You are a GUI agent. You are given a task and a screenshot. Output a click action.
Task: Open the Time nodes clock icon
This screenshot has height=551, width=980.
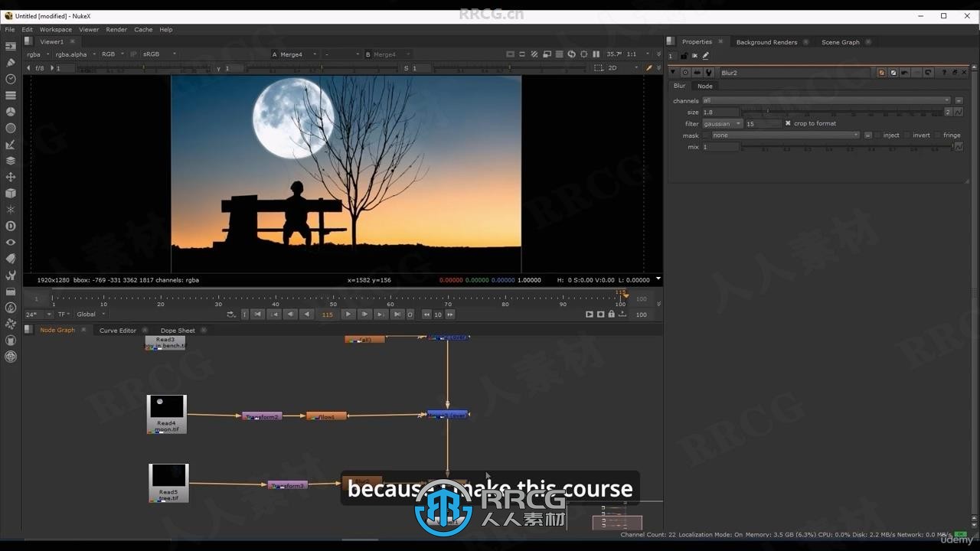coord(11,79)
